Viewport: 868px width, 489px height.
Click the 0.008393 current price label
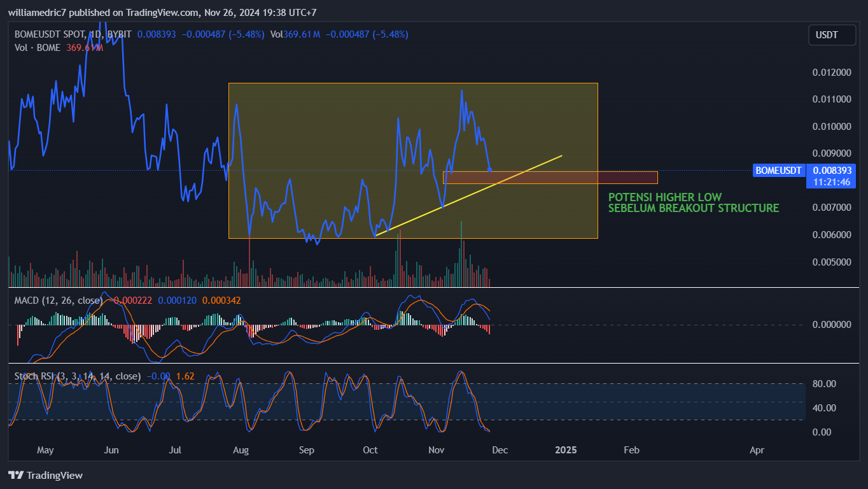[832, 171]
